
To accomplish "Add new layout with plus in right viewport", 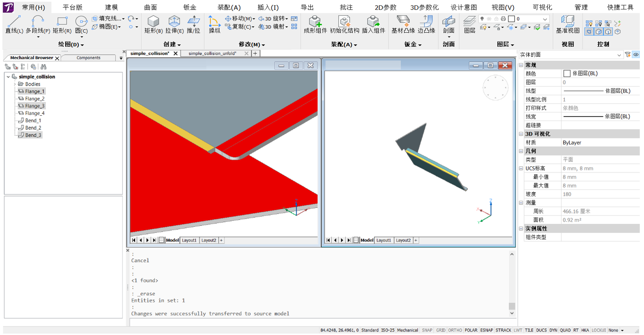I will (415, 240).
